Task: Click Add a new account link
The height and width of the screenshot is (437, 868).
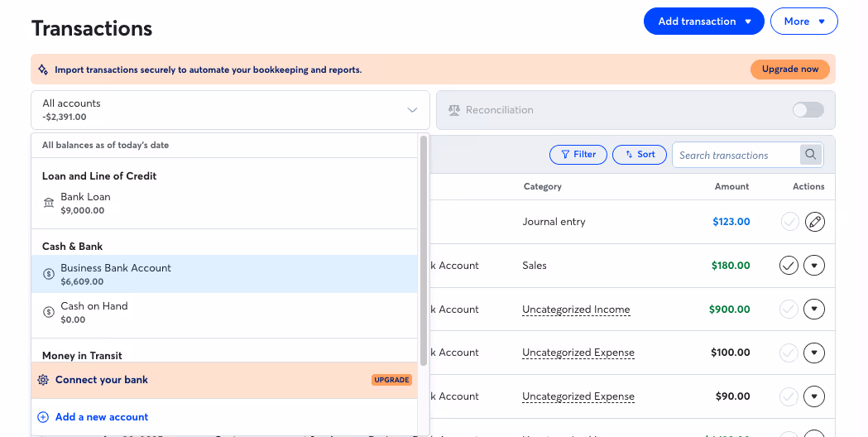Action: coord(101,417)
